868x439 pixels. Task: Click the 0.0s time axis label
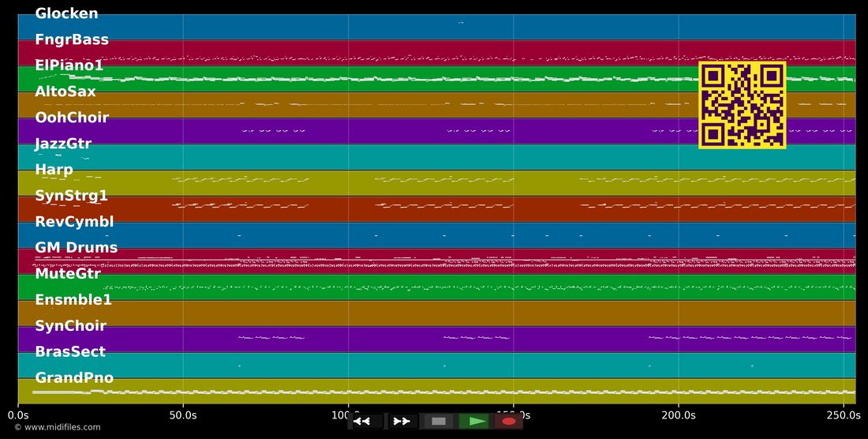pyautogui.click(x=17, y=415)
